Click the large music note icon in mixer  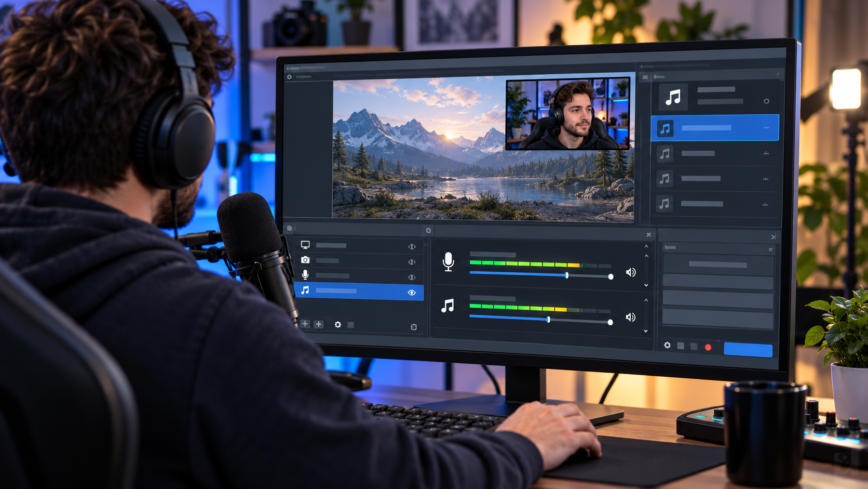click(x=447, y=306)
